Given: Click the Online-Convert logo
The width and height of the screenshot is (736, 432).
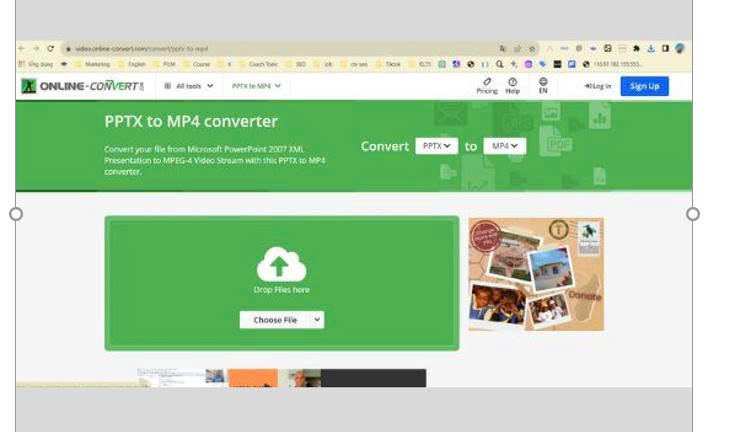Looking at the screenshot, I should click(82, 86).
